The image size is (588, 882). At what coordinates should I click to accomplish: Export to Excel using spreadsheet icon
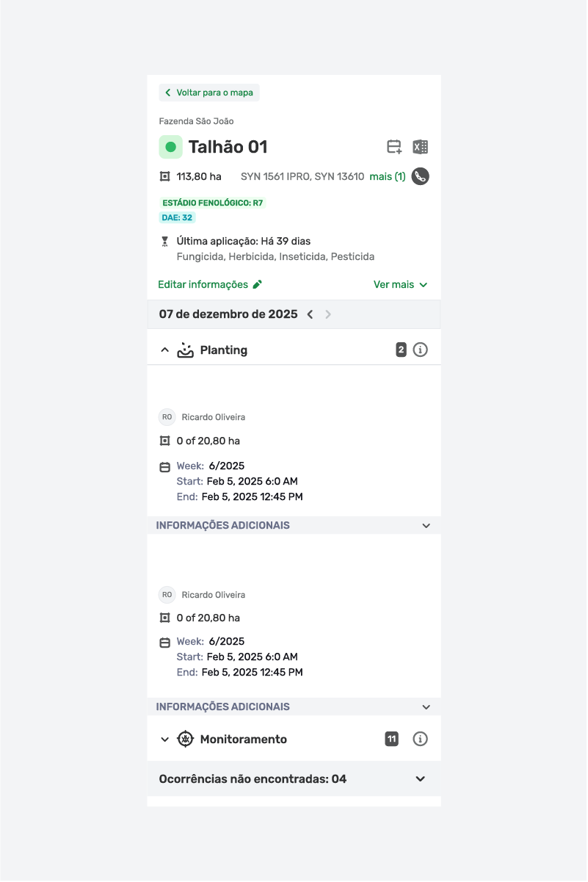tap(420, 147)
